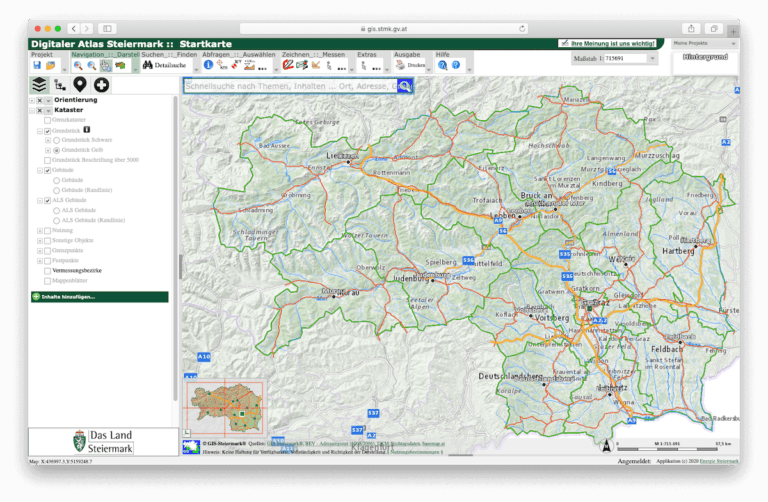768x502 pixels.
Task: Expand the Festpunkte tree node
Action: click(40, 261)
